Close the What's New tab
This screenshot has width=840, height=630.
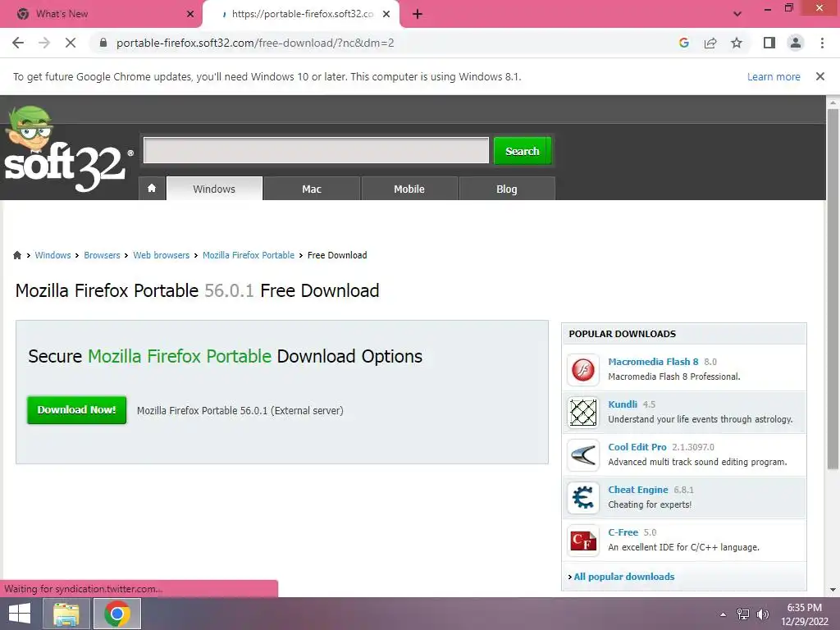[190, 14]
